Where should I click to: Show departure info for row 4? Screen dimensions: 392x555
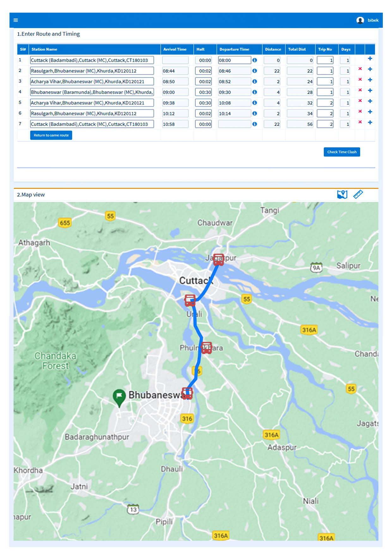254,92
